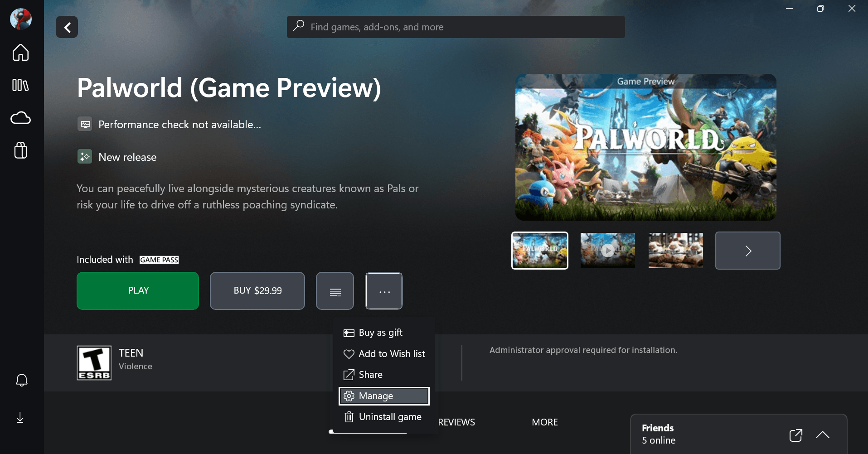
Task: Open My Library from sidebar
Action: click(20, 85)
